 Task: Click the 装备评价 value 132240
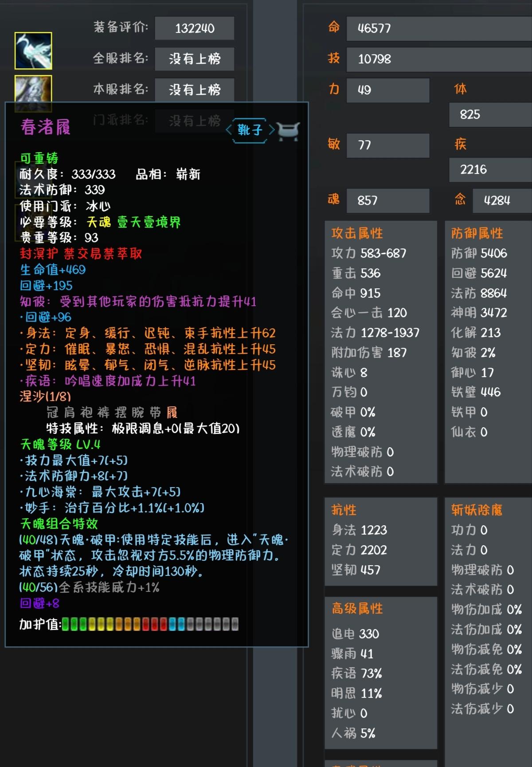tap(195, 28)
